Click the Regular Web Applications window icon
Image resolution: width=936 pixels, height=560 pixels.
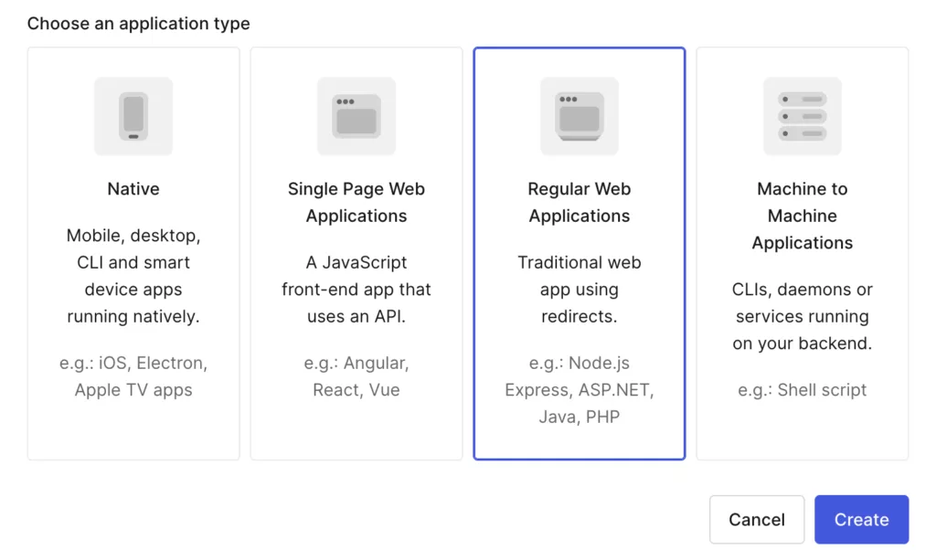(579, 116)
